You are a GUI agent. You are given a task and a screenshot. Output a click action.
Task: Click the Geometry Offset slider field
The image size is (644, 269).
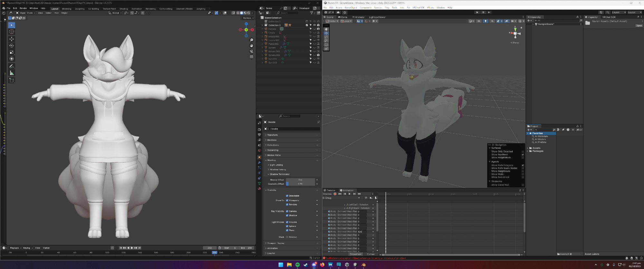coord(300,184)
